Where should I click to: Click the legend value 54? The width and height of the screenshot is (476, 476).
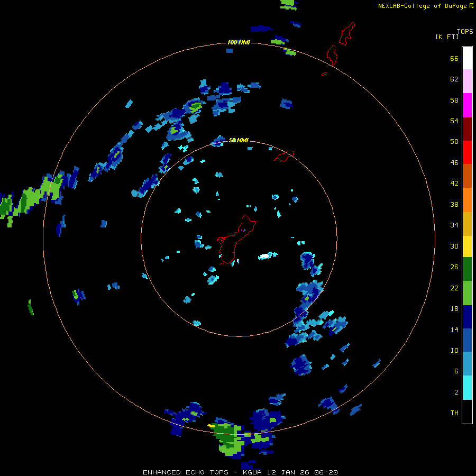(x=454, y=121)
